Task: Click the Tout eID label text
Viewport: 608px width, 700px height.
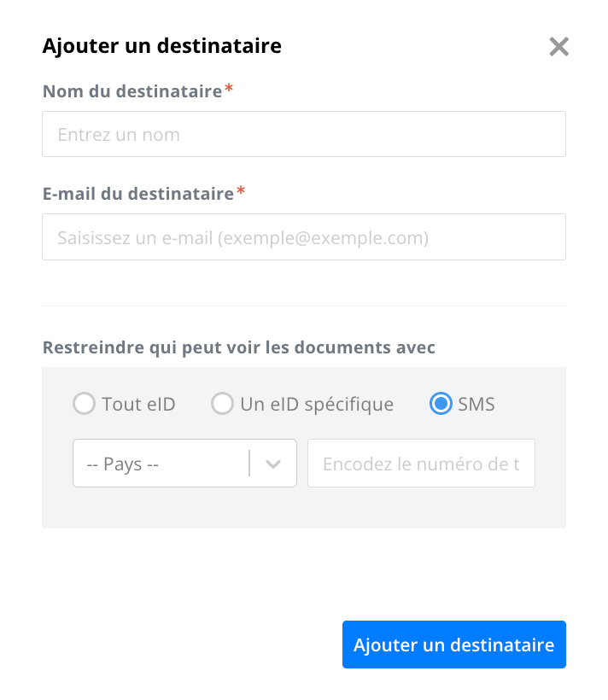Action: coord(138,404)
